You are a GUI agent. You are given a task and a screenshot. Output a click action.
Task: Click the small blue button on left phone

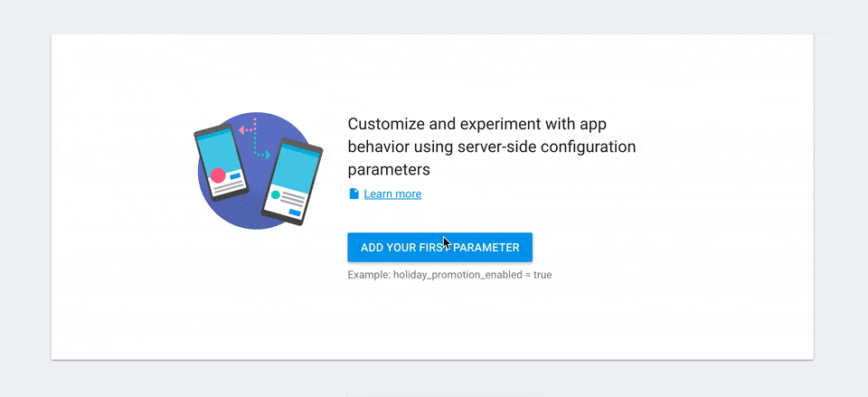tap(235, 176)
